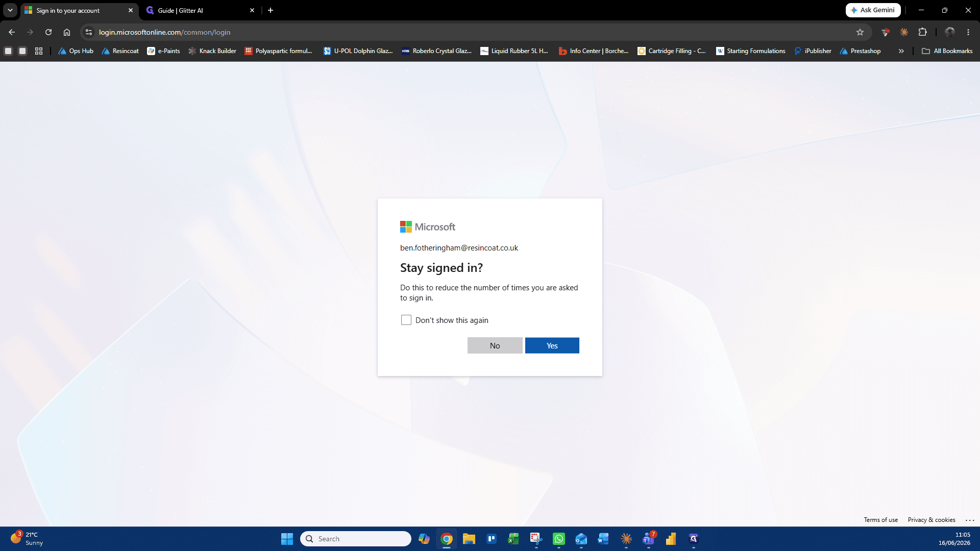The height and width of the screenshot is (551, 980).
Task: Bookmark this page with the star
Action: [860, 32]
